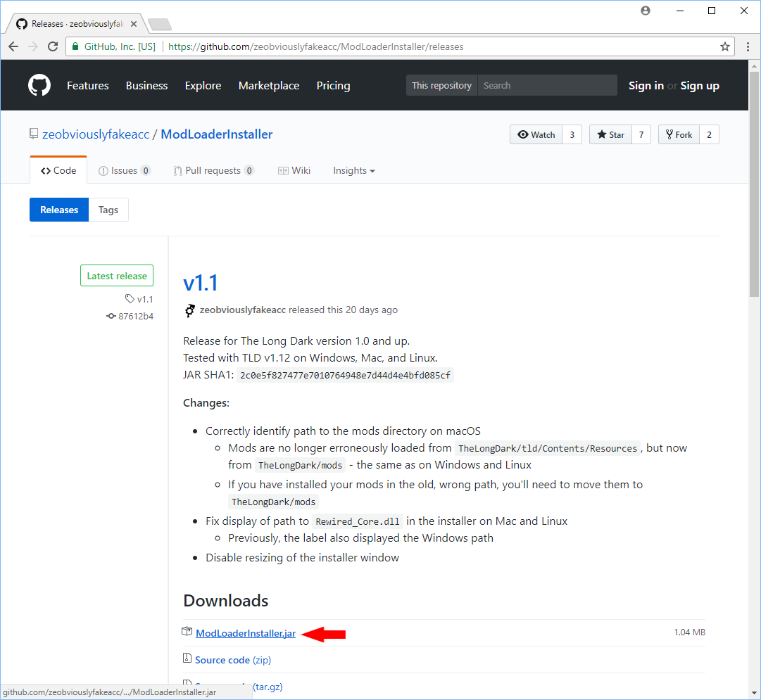The height and width of the screenshot is (700, 761).
Task: Click the 'Downloads' heading
Action: 226,601
